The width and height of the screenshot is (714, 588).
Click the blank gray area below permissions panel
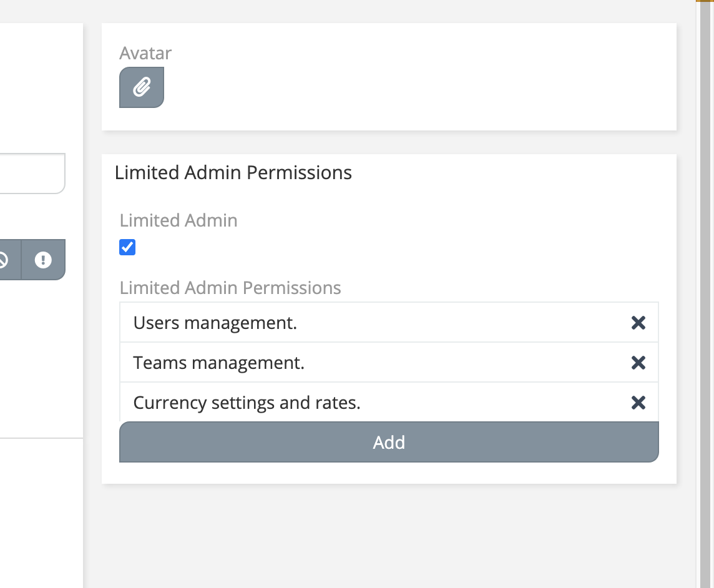(x=387, y=537)
